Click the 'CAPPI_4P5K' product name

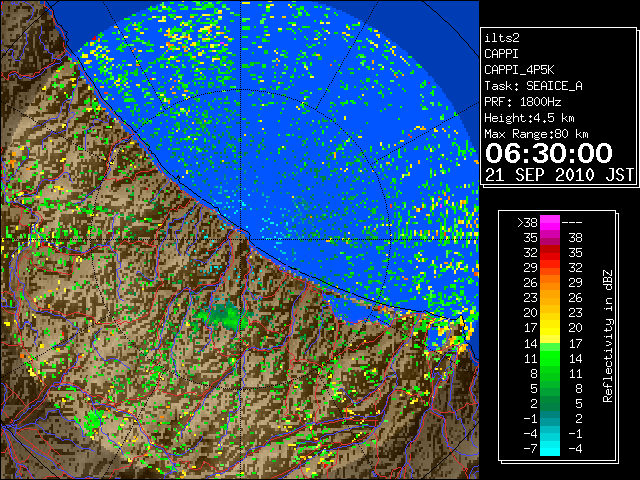pyautogui.click(x=519, y=70)
